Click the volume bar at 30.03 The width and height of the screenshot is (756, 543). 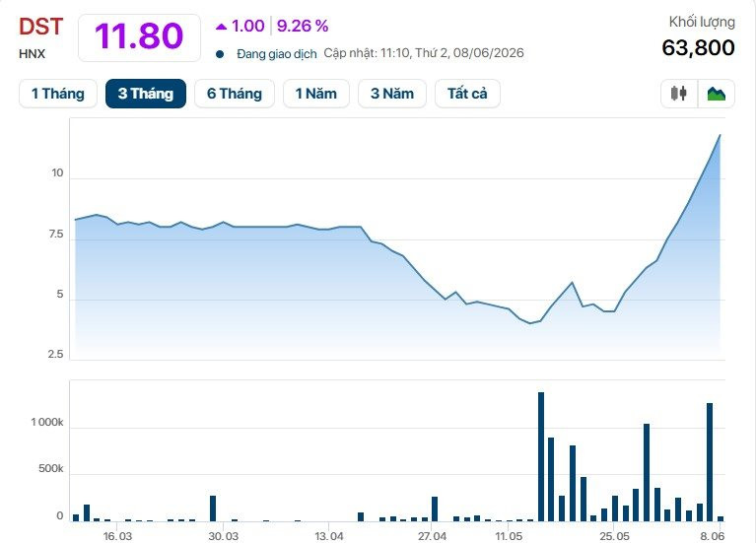(x=213, y=509)
